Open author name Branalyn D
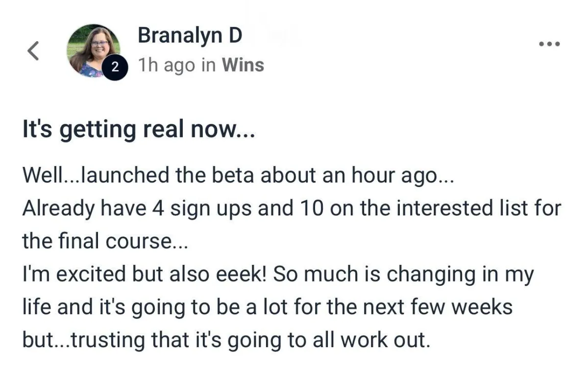This screenshot has width=588, height=376. click(190, 36)
